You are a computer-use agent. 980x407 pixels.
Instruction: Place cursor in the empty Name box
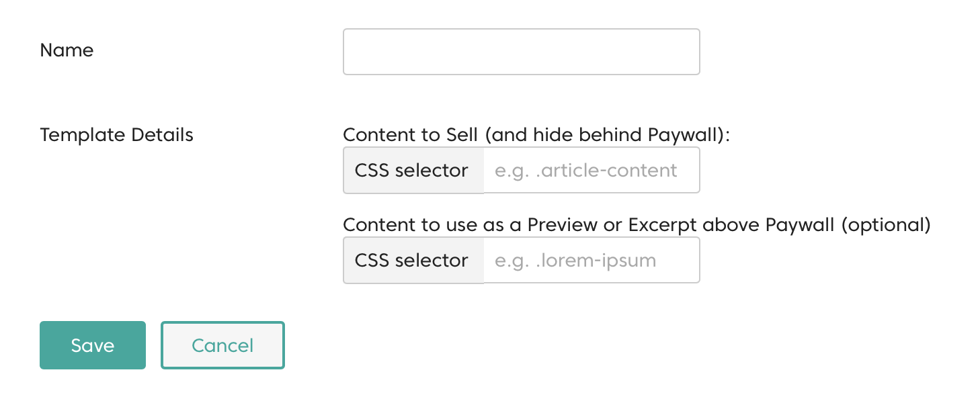(521, 52)
